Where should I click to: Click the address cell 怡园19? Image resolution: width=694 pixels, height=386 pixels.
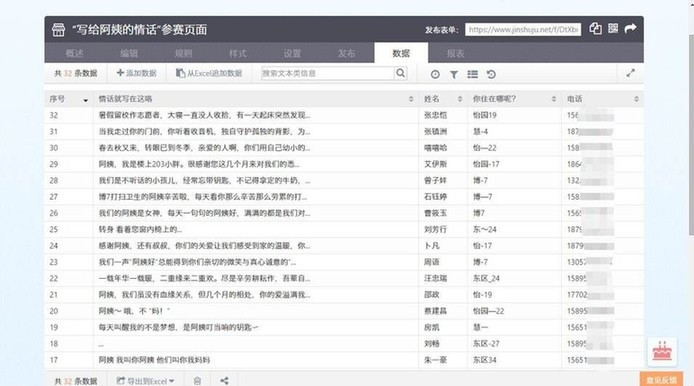point(485,115)
